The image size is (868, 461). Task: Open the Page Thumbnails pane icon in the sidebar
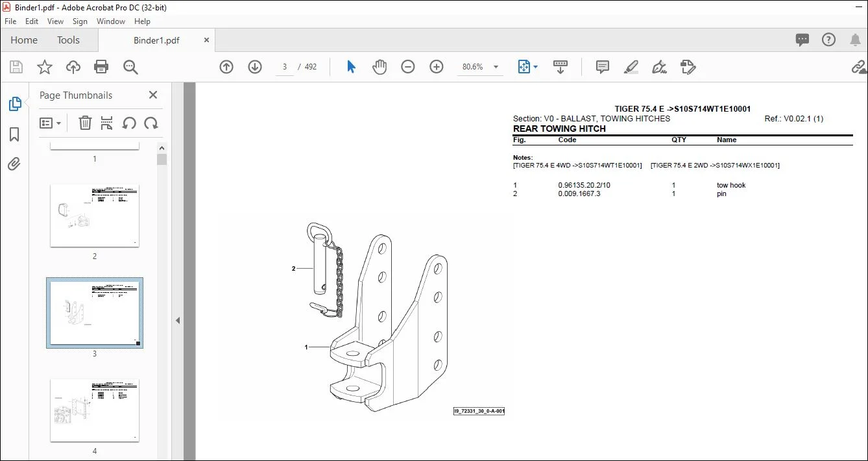click(14, 103)
